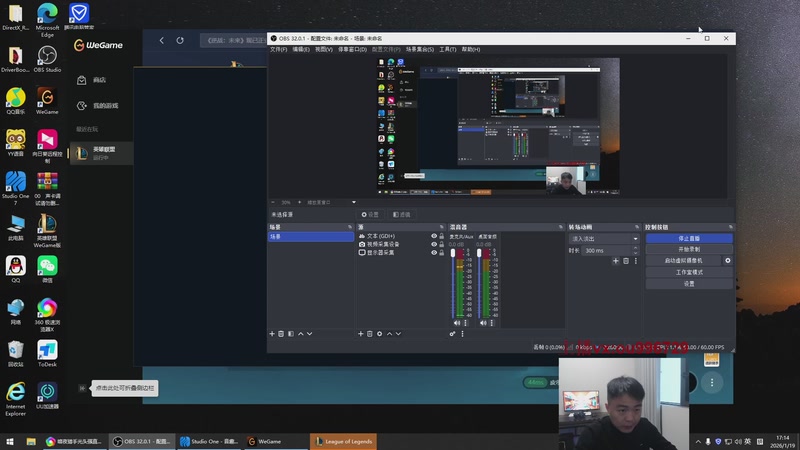
Task: Open the Windows Start menu
Action: point(10,442)
